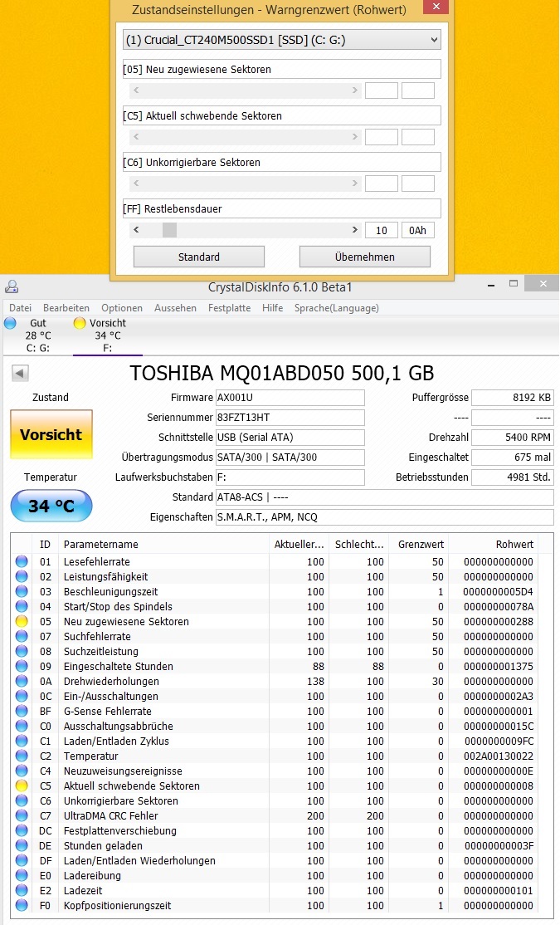
Task: Click the previous disk arrow button
Action: click(20, 373)
